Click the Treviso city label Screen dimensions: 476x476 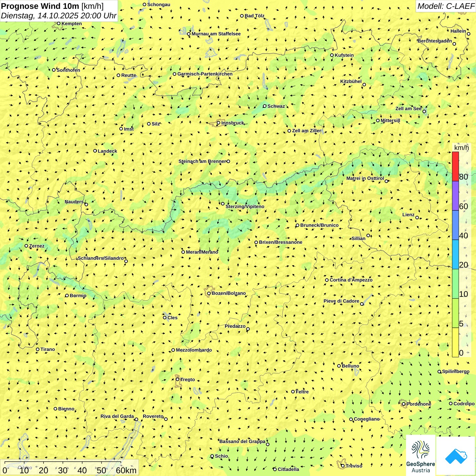click(354, 466)
